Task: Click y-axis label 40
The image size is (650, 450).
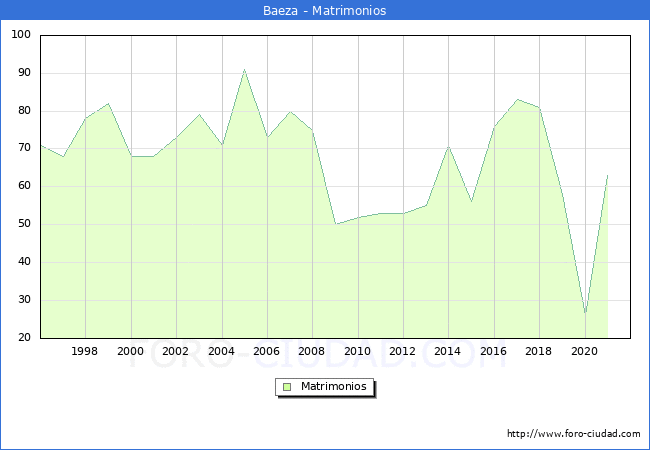Action: [x=24, y=261]
